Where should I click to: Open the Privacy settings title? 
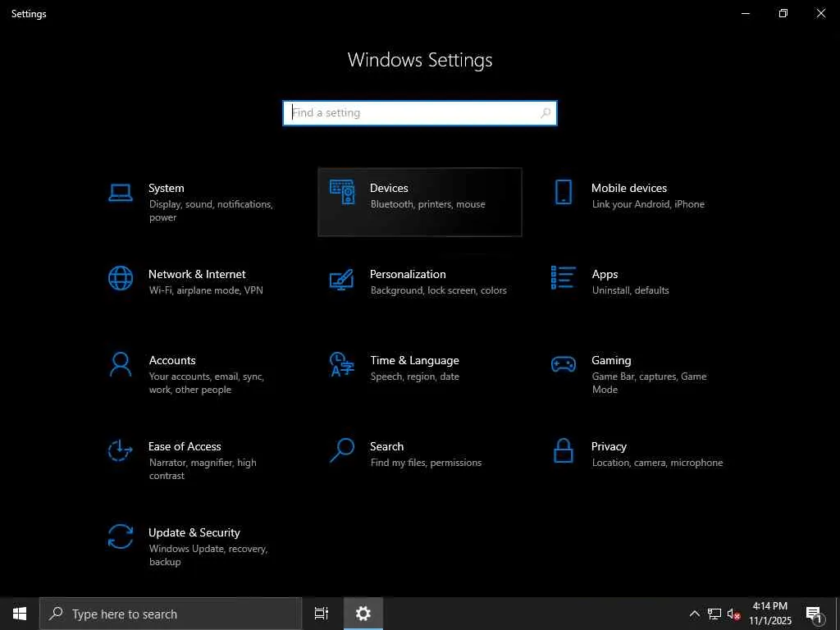coord(609,447)
